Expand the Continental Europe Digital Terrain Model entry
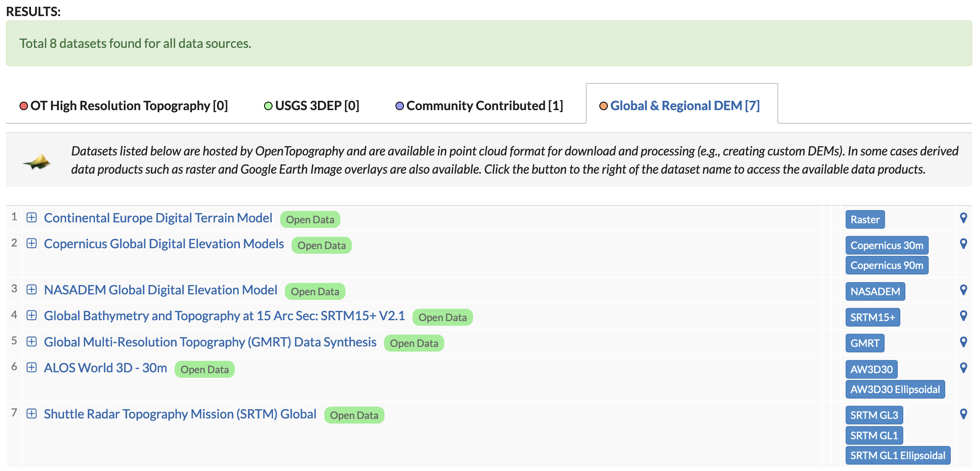This screenshot has height=471, width=980. [x=32, y=217]
